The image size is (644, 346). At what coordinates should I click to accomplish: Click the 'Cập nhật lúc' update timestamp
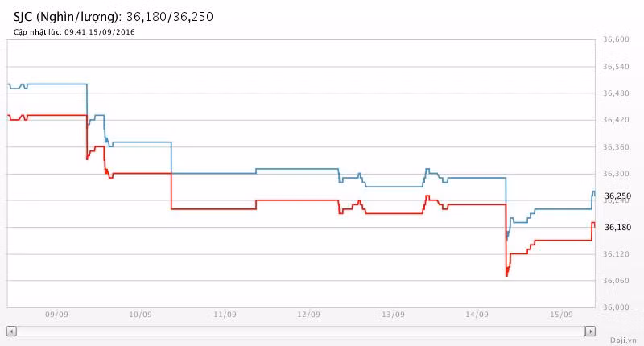pos(74,32)
